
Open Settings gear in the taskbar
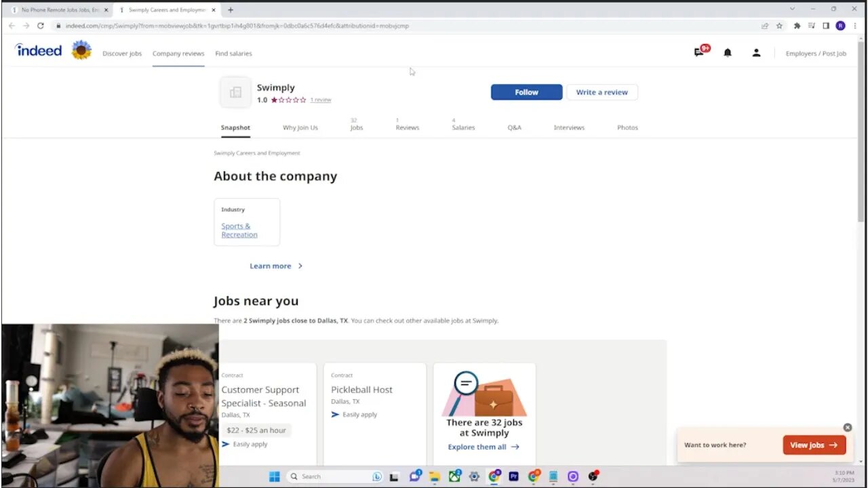(474, 476)
